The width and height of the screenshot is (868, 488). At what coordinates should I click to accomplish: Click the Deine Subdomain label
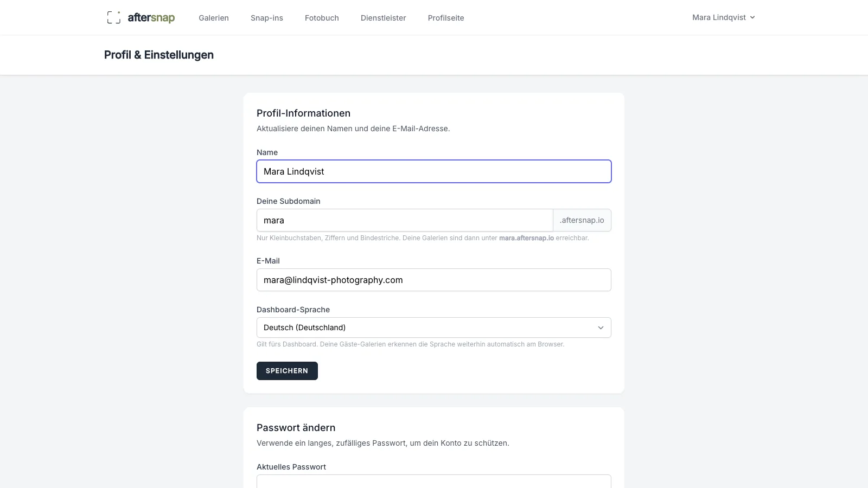[x=289, y=201]
